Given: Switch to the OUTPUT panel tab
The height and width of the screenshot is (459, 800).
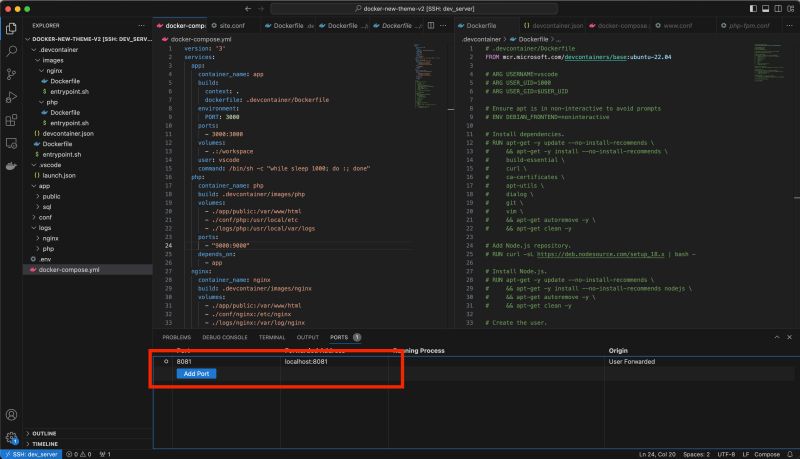Looking at the screenshot, I should tap(308, 337).
